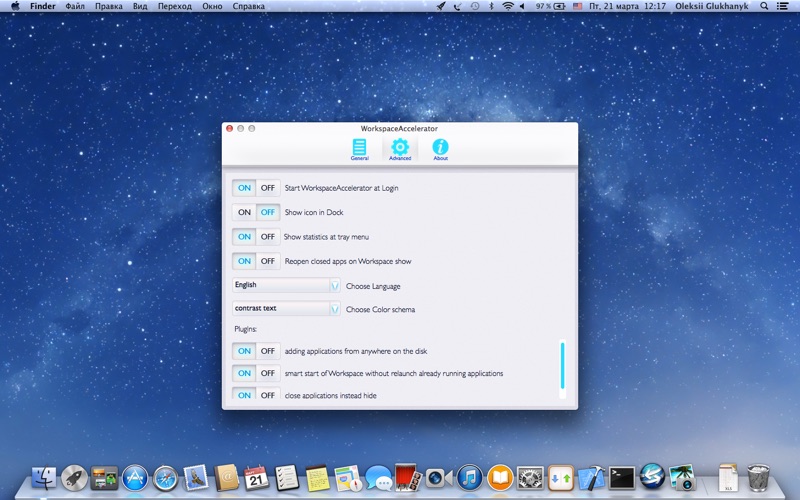
Task: Open iBooks orange icon in Dock
Action: tap(500, 478)
